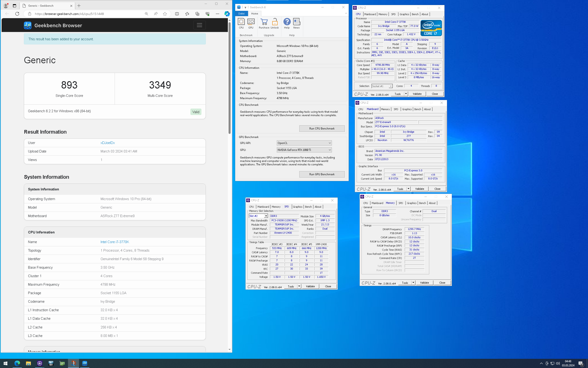
Task: Click the GPU benchmark icon in Geekbench 6
Action: 251,24
